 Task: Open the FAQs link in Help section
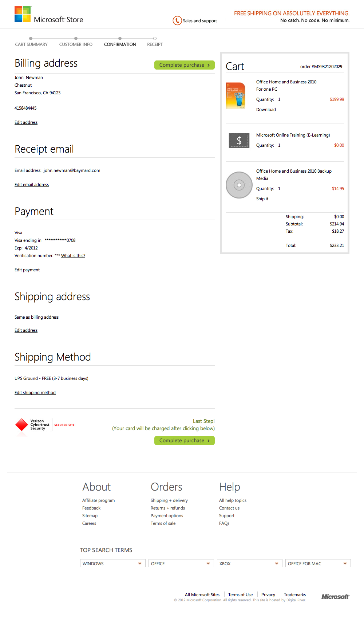[x=224, y=523]
